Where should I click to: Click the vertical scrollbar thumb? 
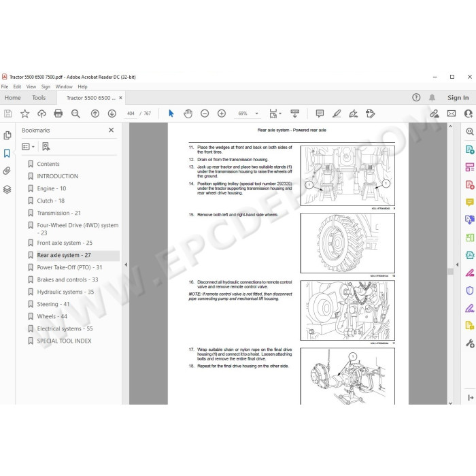(x=450, y=271)
